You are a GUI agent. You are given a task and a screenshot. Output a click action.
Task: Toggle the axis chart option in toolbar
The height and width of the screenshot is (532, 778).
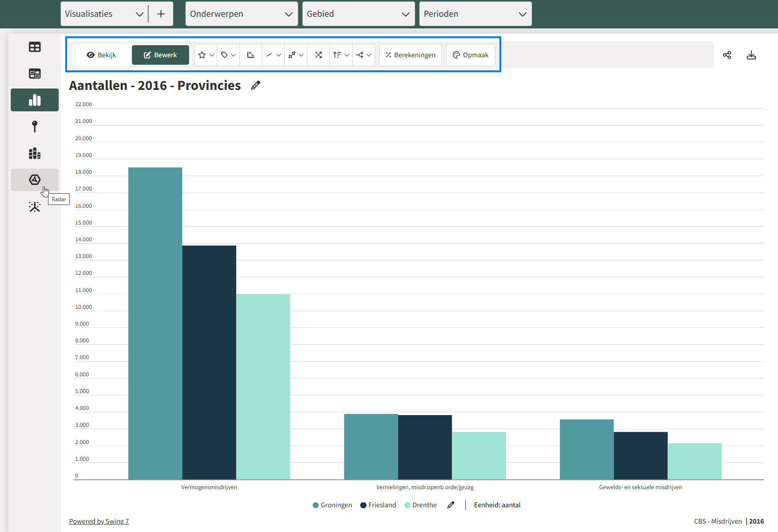click(251, 55)
